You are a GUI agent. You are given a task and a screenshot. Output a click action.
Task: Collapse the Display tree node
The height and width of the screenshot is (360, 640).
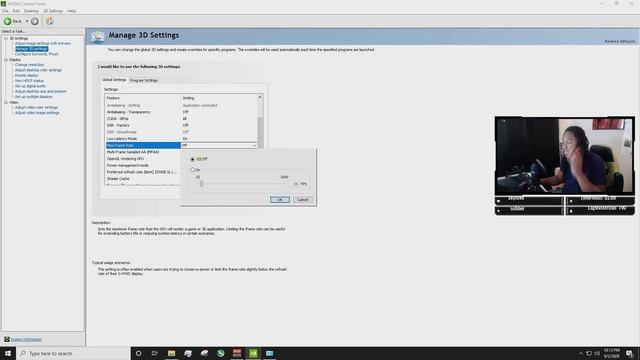(6, 60)
